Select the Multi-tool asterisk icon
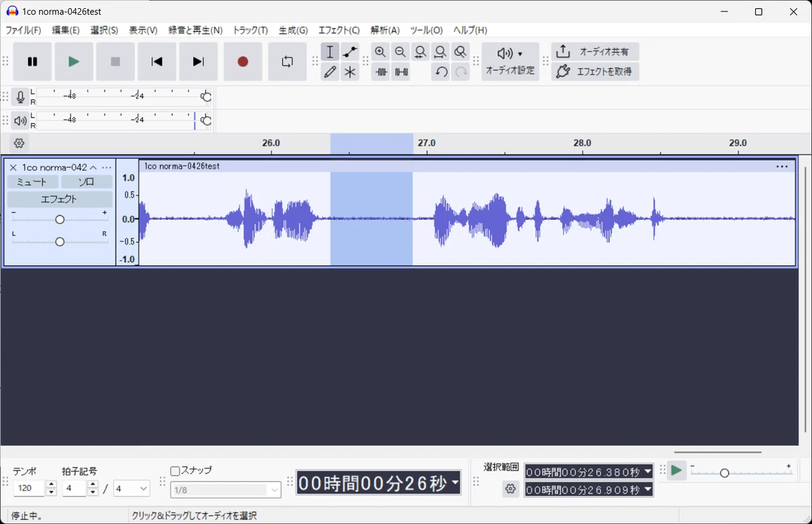The width and height of the screenshot is (812, 524). click(x=350, y=72)
